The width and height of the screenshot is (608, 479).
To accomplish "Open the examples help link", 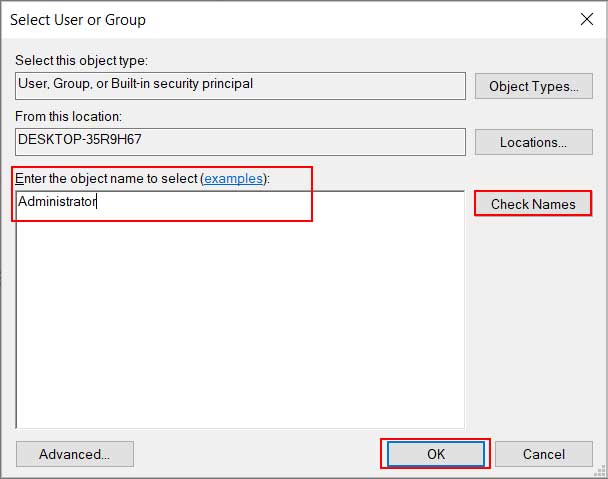I will [x=234, y=179].
